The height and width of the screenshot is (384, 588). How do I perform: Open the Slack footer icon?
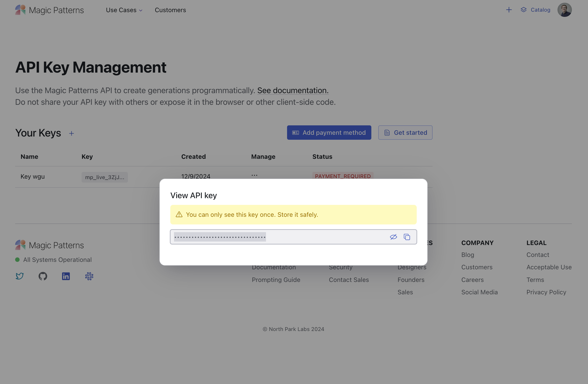coord(89,276)
